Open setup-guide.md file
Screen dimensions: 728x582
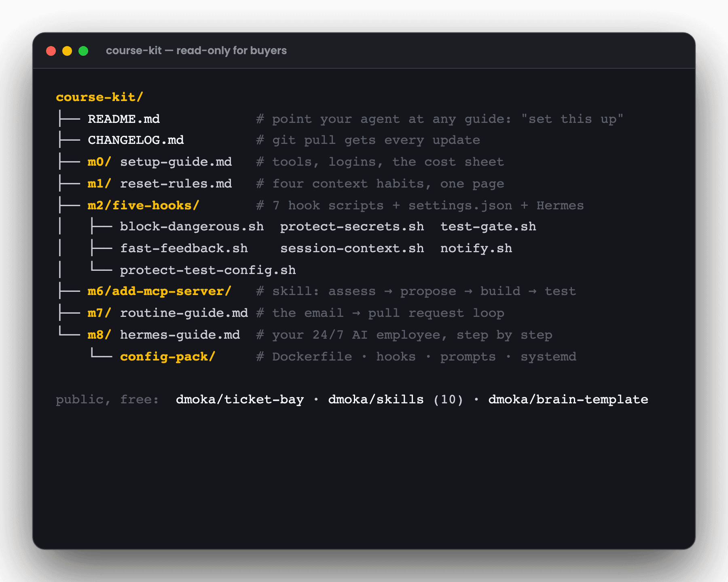(x=176, y=162)
